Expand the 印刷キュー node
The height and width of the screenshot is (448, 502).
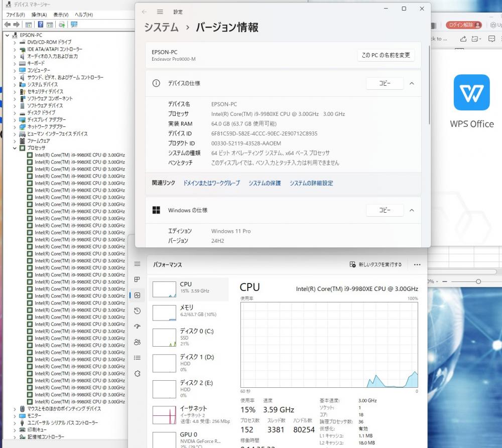coord(15,430)
